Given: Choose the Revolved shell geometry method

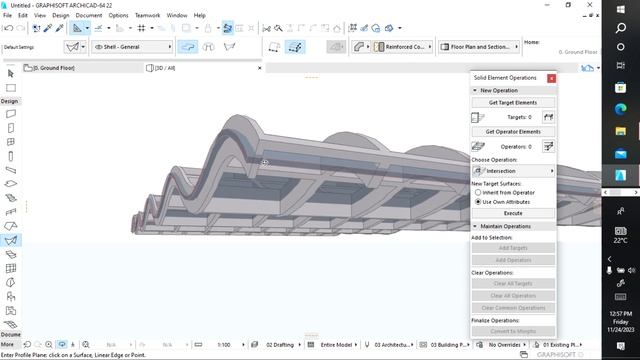Looking at the screenshot, I should 209,47.
